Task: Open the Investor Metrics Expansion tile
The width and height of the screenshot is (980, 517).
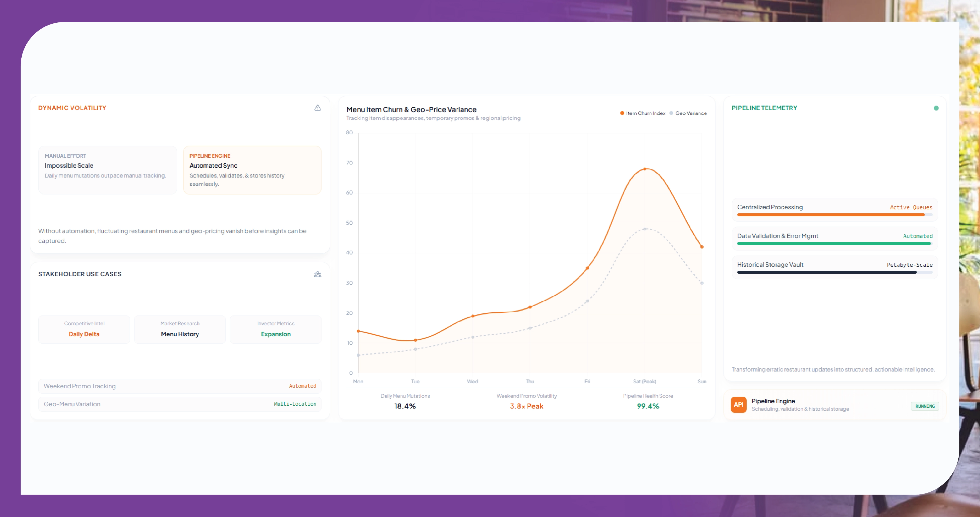Action: (276, 330)
